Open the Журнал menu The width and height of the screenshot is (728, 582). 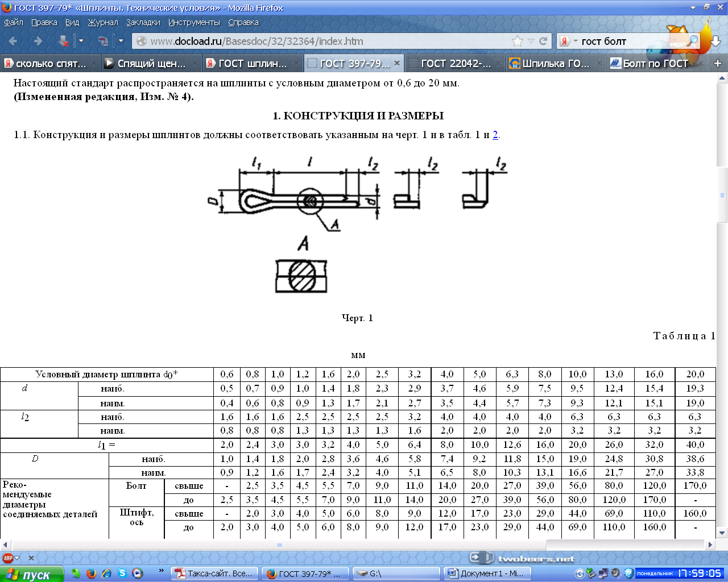click(x=103, y=22)
